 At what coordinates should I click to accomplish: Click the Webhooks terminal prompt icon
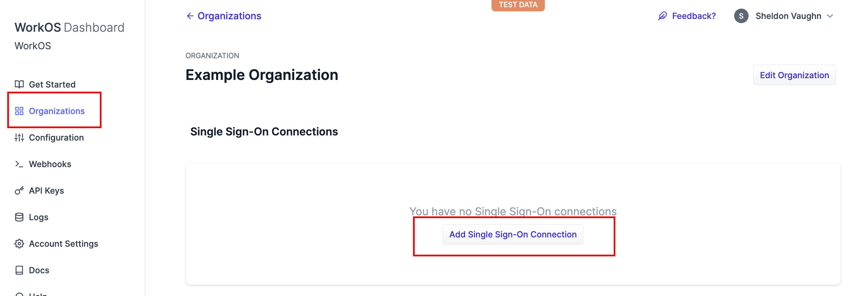pos(19,164)
